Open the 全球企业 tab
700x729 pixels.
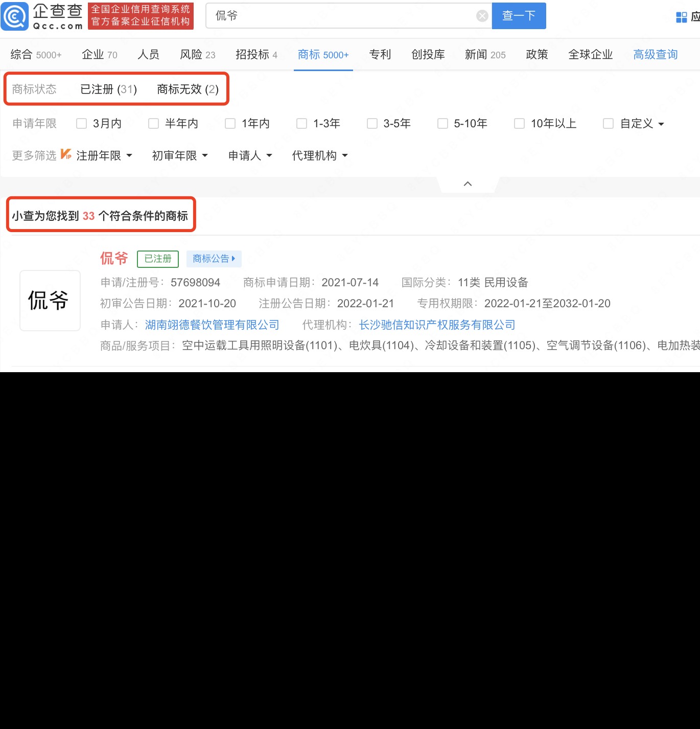click(x=591, y=55)
